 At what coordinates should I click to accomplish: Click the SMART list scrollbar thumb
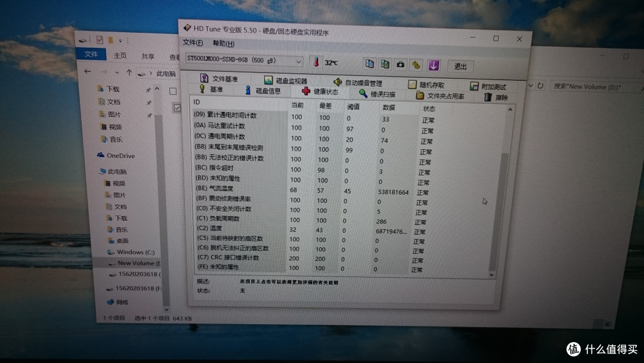pyautogui.click(x=499, y=212)
